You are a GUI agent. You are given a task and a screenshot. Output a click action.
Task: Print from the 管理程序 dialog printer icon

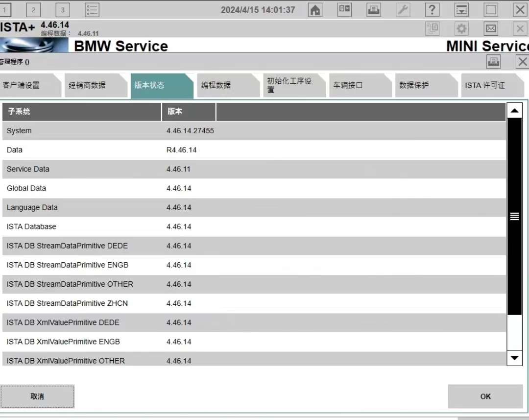494,62
